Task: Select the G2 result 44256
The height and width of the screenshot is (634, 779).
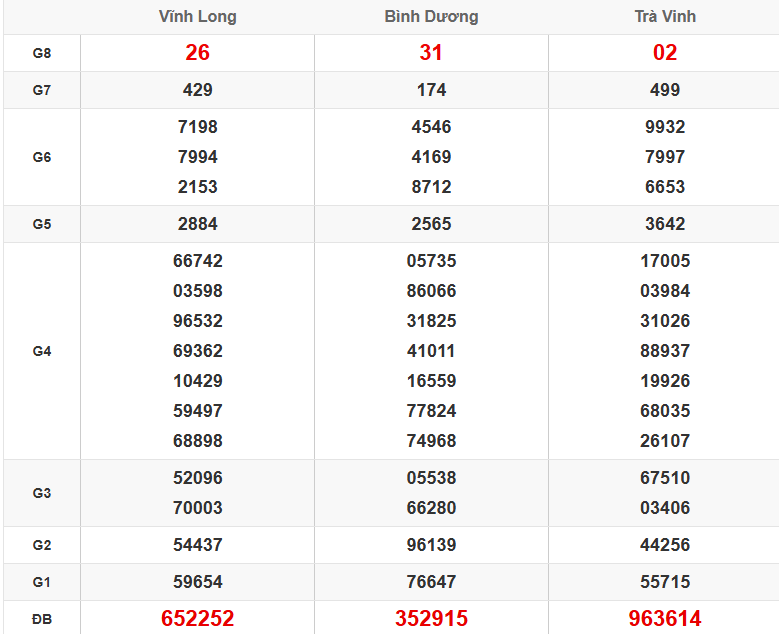Action: click(x=664, y=545)
